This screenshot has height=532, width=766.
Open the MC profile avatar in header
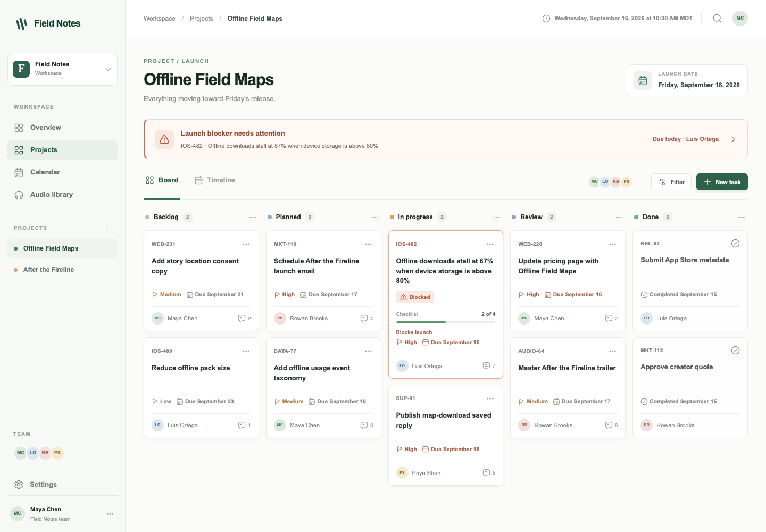tap(740, 19)
